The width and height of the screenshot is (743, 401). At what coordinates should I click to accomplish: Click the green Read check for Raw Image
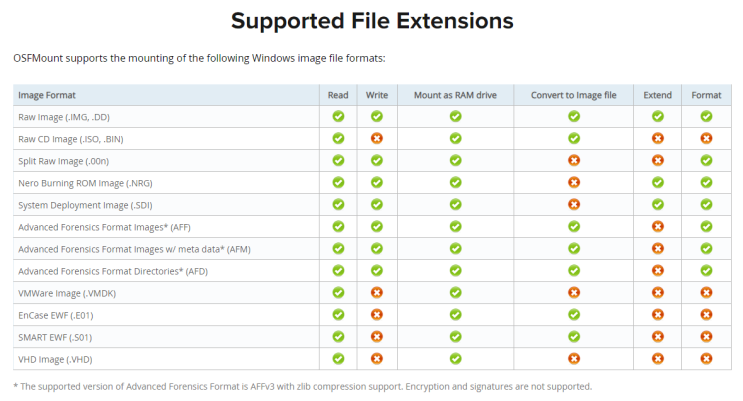click(338, 116)
